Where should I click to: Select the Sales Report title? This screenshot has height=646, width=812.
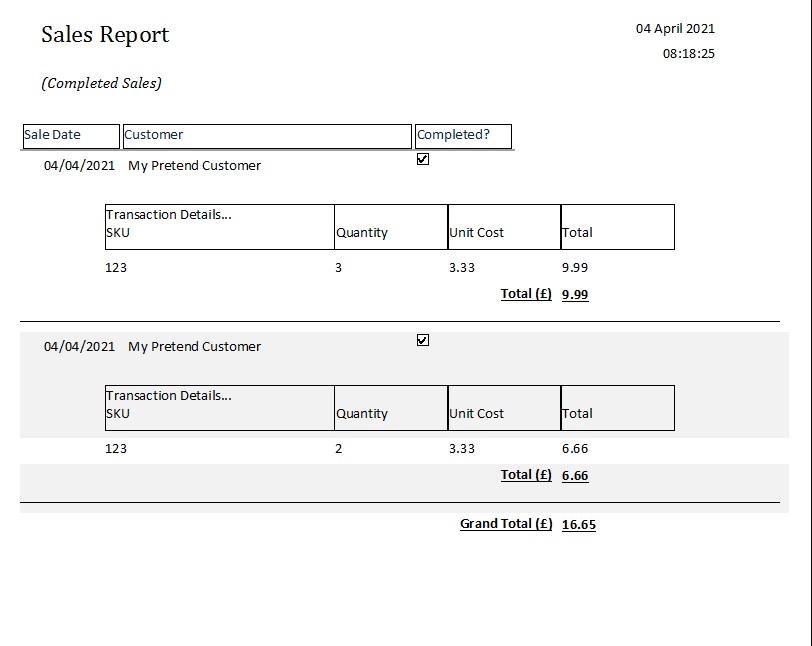pos(105,35)
